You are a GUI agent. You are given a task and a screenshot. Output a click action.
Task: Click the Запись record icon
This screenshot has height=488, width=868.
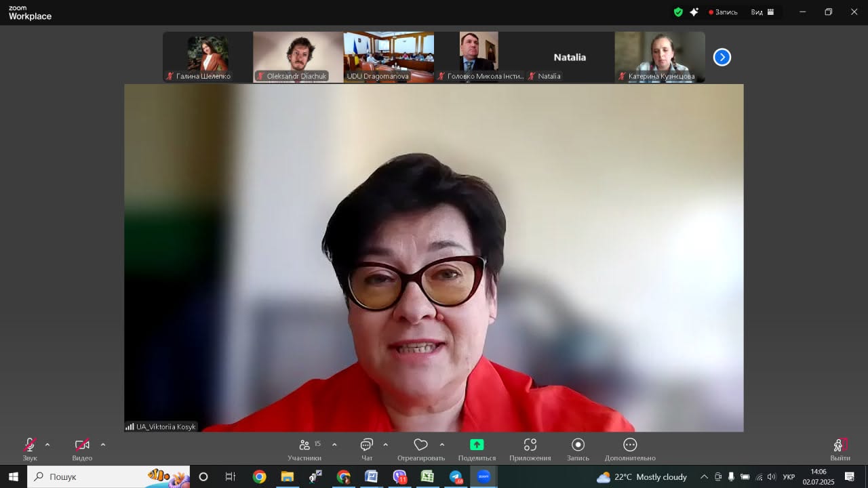[x=578, y=445]
